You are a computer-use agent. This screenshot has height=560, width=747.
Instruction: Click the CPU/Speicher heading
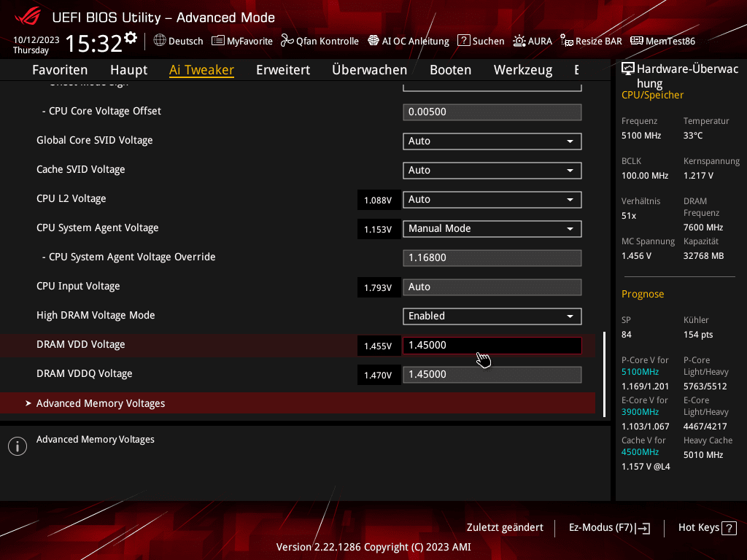point(652,95)
